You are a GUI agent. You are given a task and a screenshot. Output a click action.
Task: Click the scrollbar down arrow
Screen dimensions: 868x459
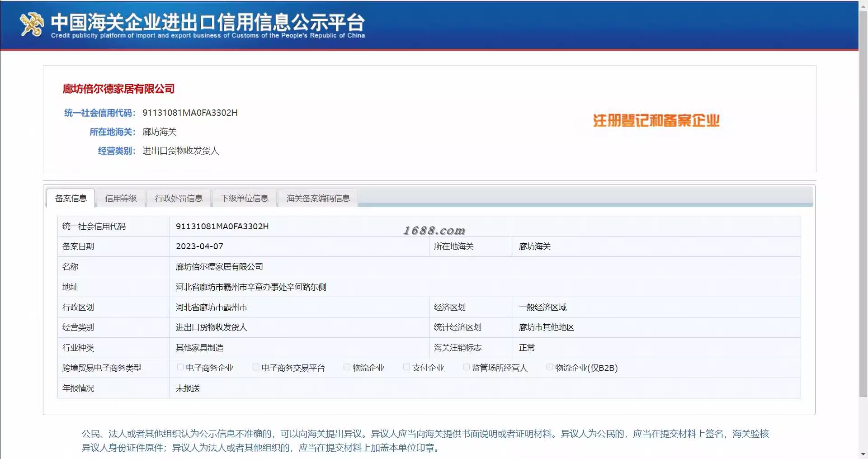863,454
